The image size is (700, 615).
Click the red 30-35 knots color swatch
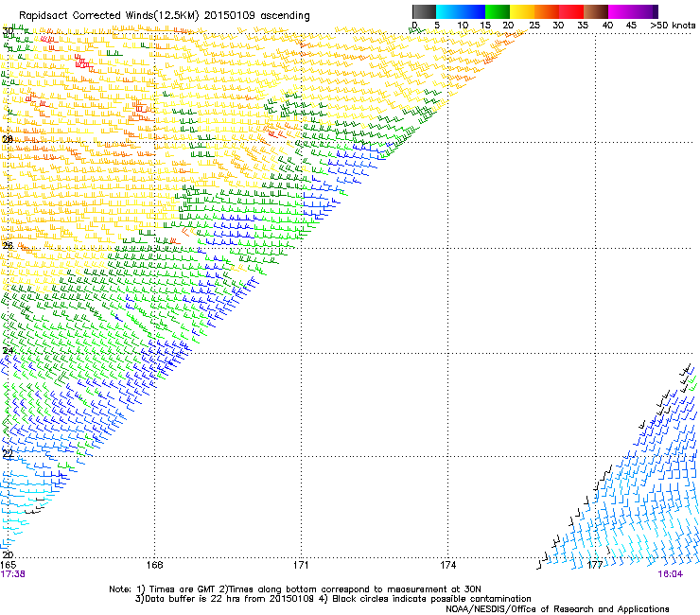(571, 11)
